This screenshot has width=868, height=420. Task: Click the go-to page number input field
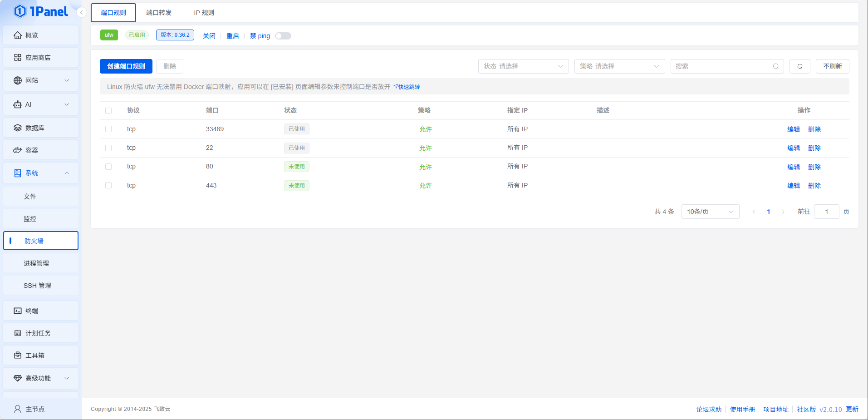tap(826, 212)
